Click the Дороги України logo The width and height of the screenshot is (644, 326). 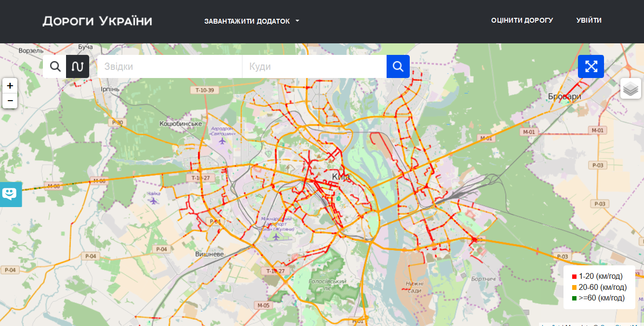click(x=97, y=21)
